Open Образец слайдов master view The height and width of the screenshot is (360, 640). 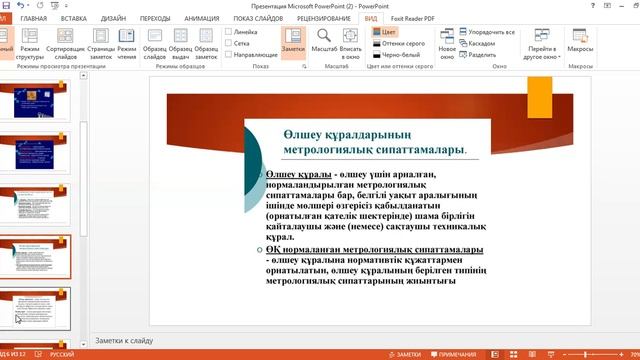tap(155, 44)
